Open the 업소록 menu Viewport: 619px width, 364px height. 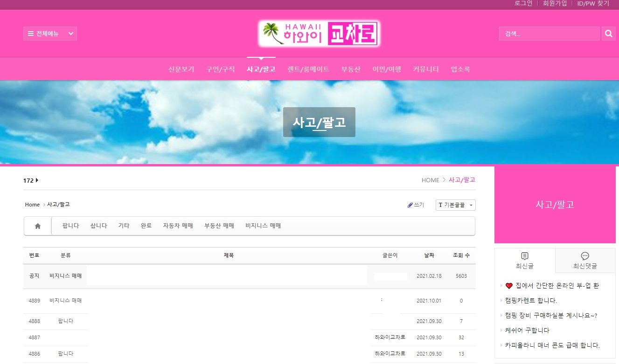pos(460,69)
